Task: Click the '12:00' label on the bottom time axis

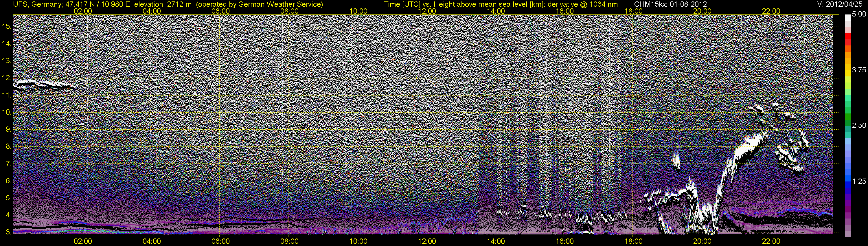Action: point(427,242)
